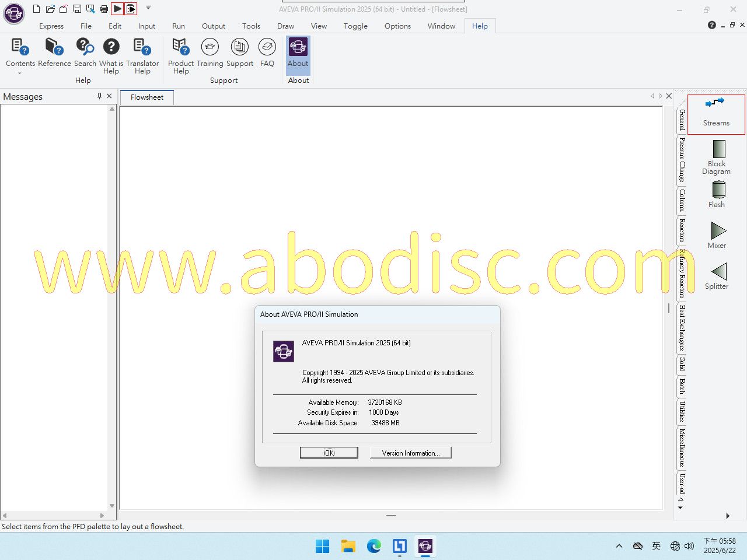Click the Save As icon with pencil

90,9
